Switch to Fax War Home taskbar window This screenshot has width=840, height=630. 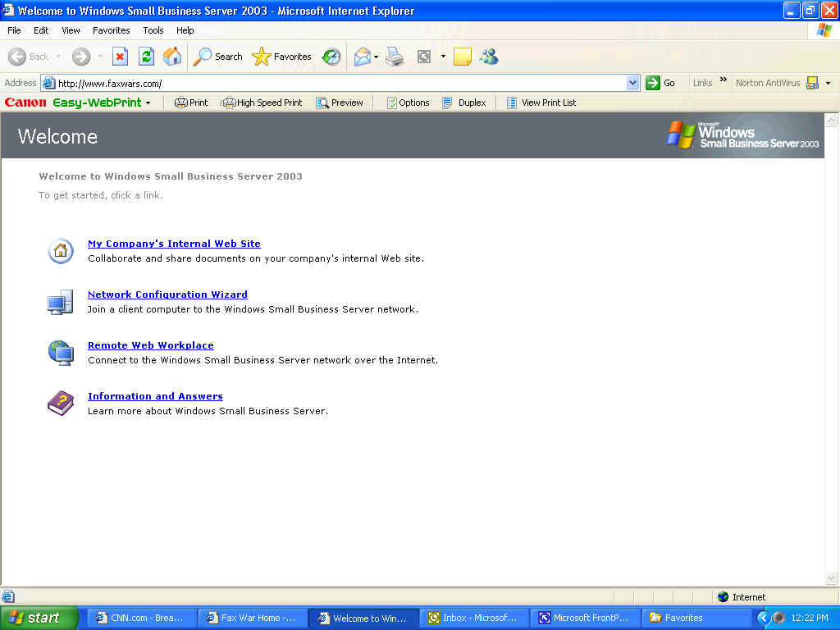coord(253,618)
